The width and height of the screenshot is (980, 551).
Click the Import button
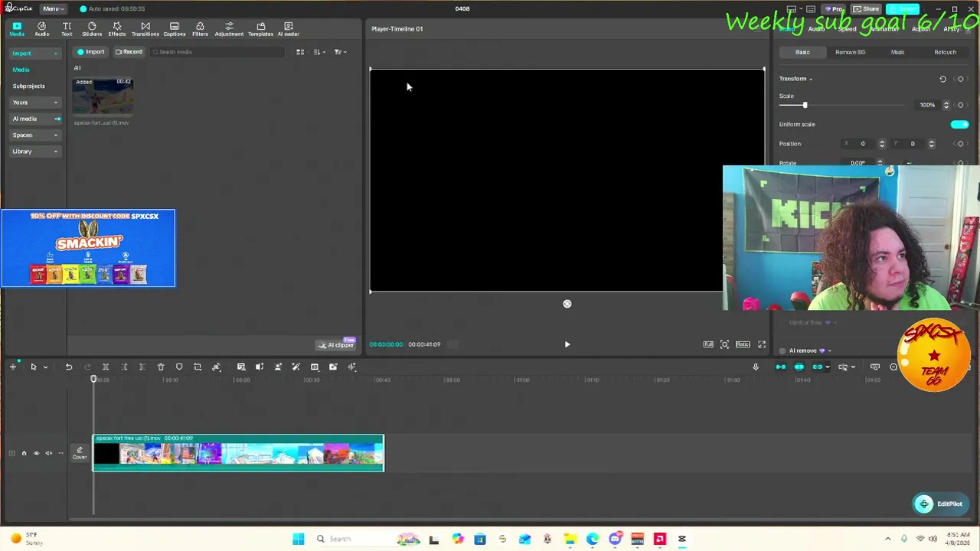pos(90,52)
